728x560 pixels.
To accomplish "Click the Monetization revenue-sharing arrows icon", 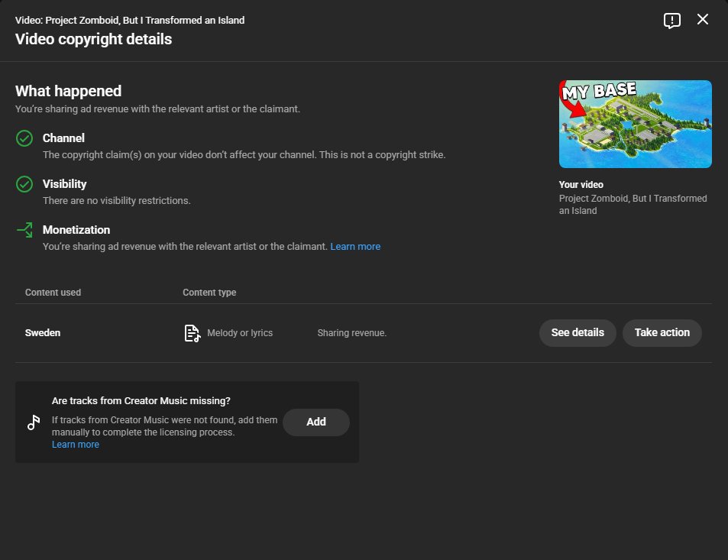I will pyautogui.click(x=24, y=229).
